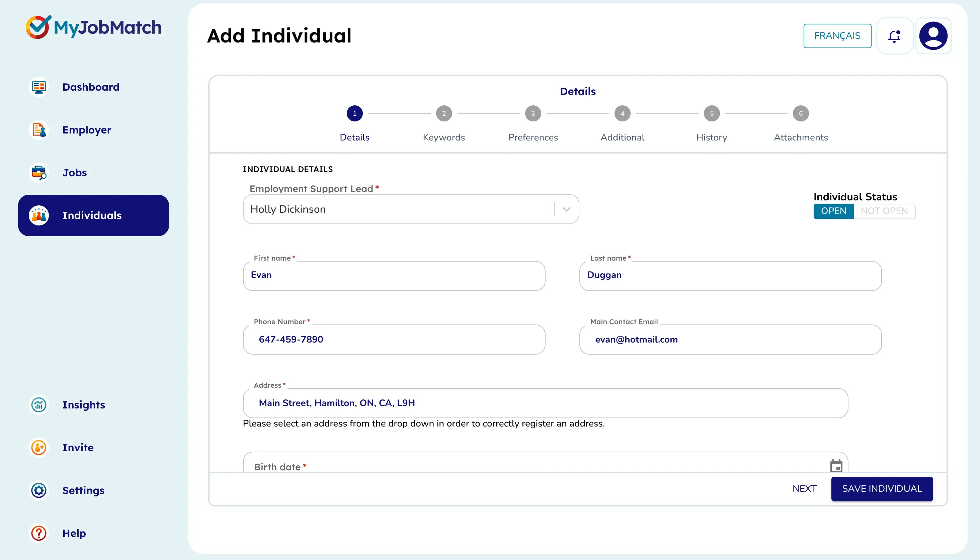Click the Preferences step label
Image resolution: width=980 pixels, height=560 pixels.
tap(533, 137)
